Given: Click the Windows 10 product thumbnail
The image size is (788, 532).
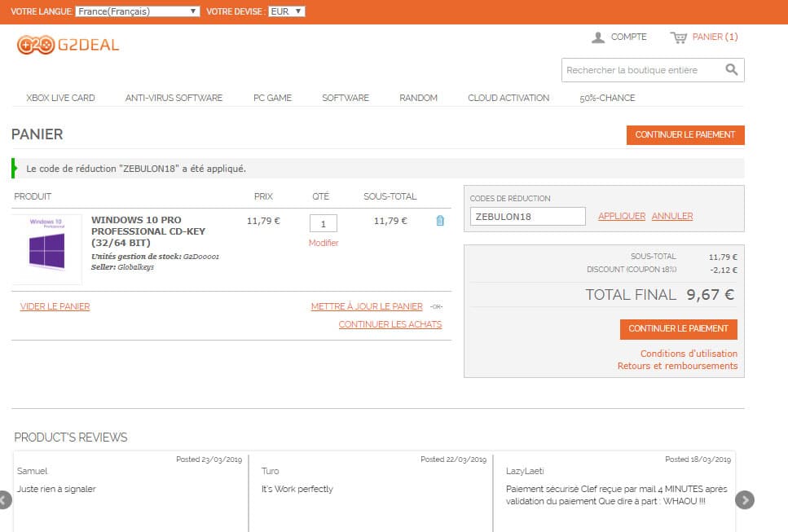Looking at the screenshot, I should (x=46, y=249).
